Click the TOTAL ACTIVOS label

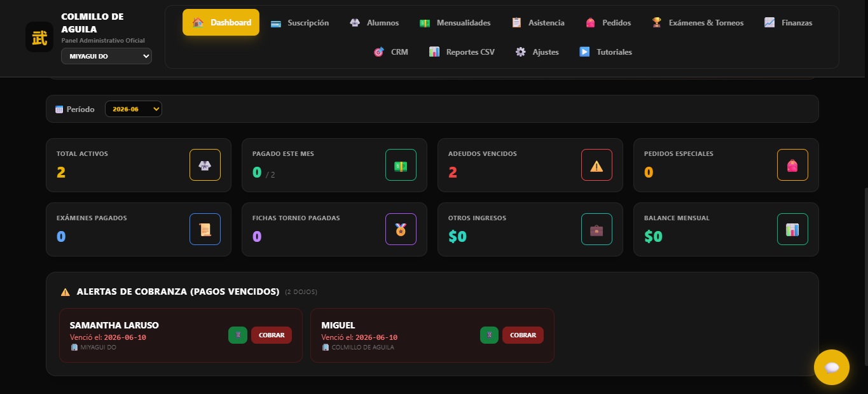tap(82, 154)
